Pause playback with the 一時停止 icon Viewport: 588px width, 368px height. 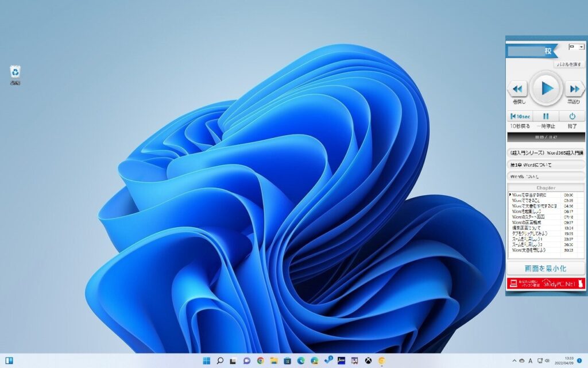point(546,116)
